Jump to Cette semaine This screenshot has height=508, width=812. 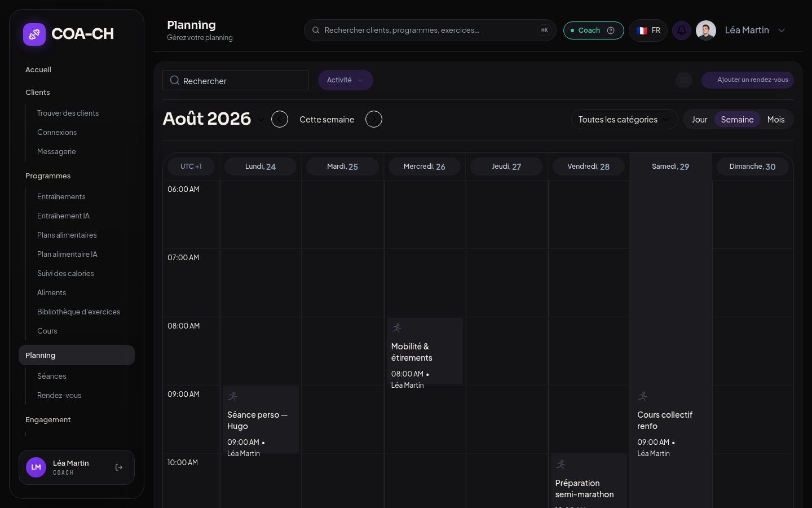[327, 120]
